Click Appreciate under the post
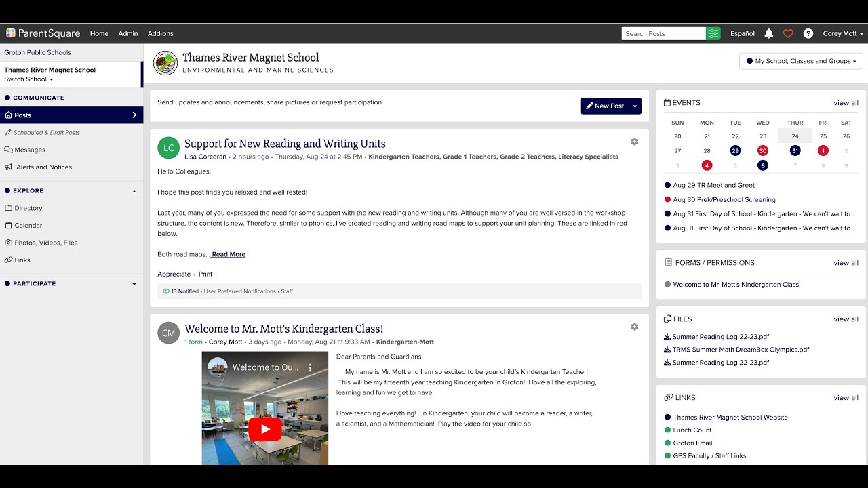Screen dimensions: 868x488 pos(174,274)
